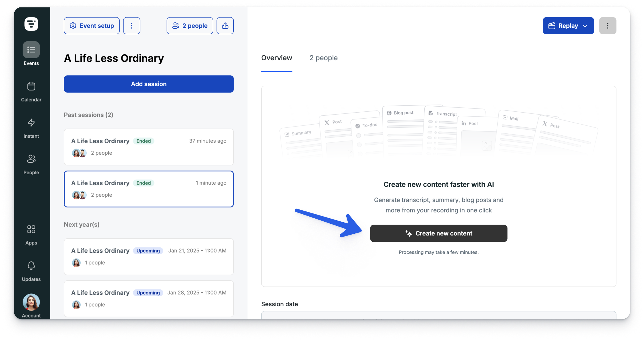Screen dimensions: 644x340
Task: Go to Instant meetings in sidebar
Action: click(x=31, y=128)
